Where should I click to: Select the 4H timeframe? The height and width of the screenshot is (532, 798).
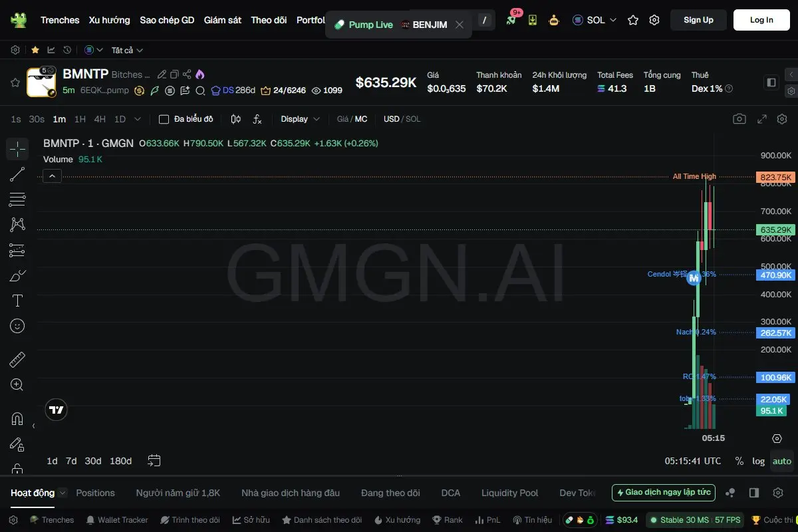tap(100, 119)
